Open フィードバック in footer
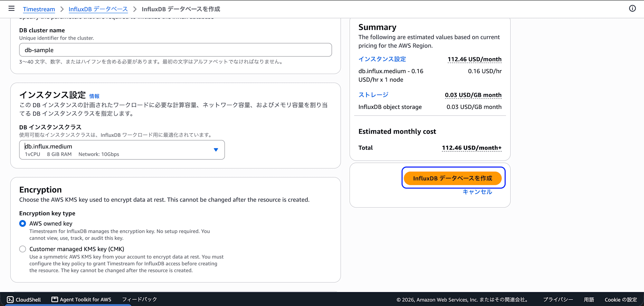This screenshot has width=644, height=306. [x=139, y=300]
